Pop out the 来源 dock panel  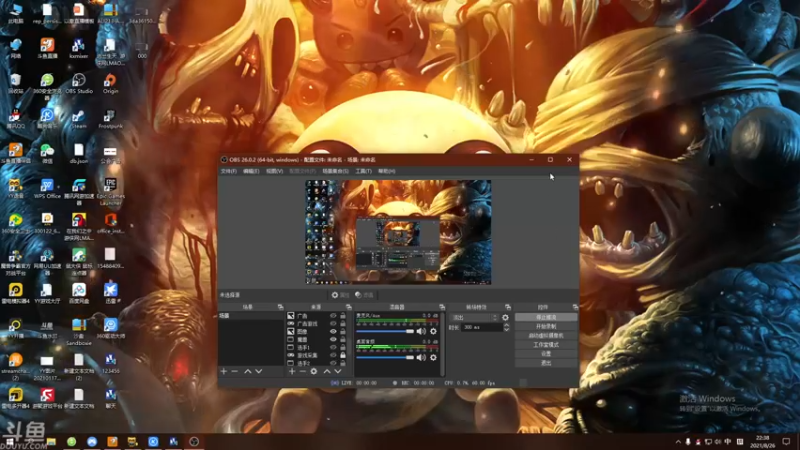tap(348, 307)
